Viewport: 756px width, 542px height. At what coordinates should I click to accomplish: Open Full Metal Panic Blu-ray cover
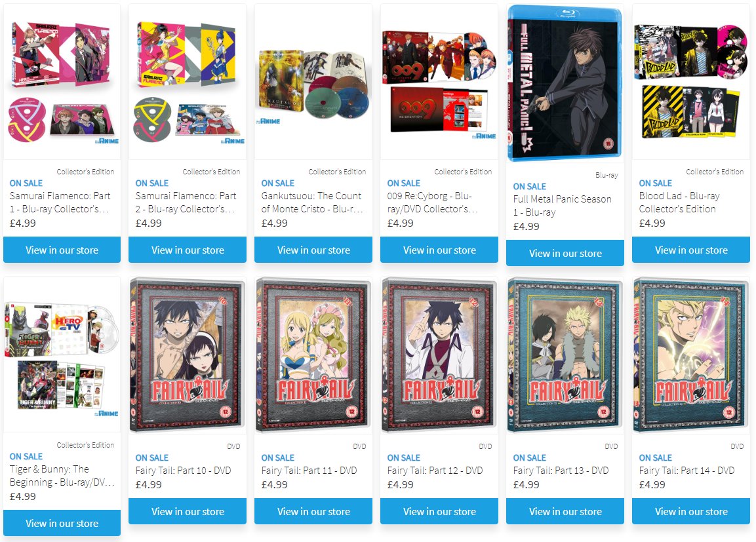click(565, 83)
